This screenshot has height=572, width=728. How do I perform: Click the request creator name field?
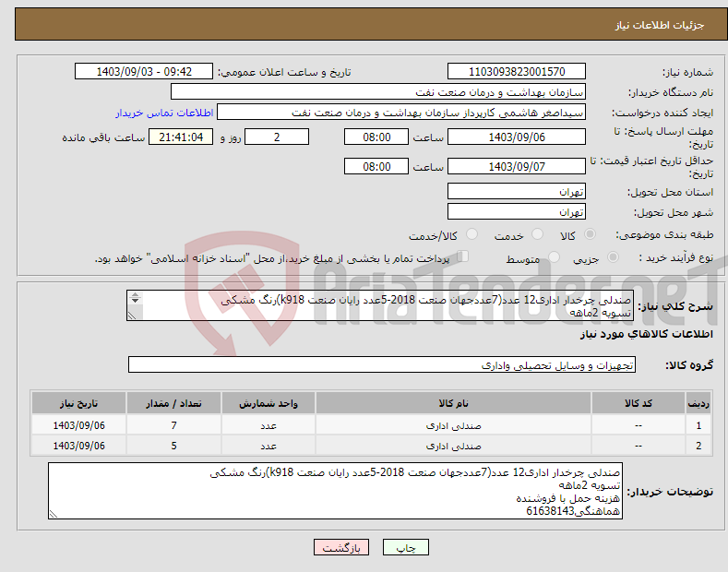click(401, 113)
